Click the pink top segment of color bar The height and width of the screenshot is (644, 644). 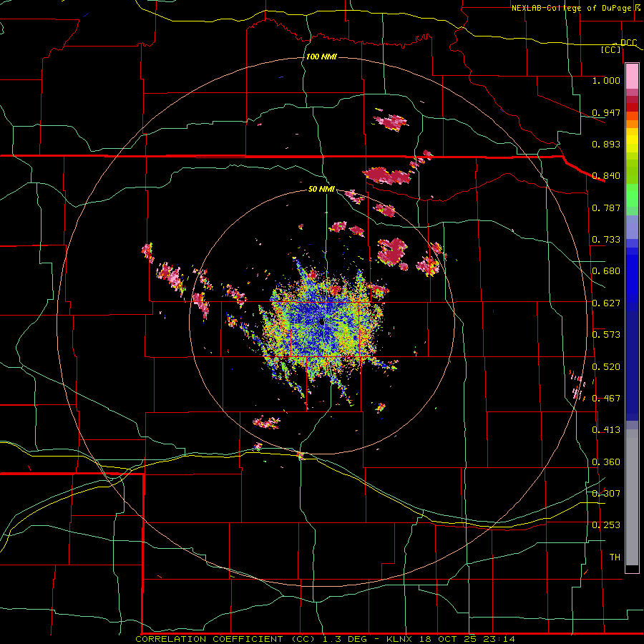pos(632,77)
